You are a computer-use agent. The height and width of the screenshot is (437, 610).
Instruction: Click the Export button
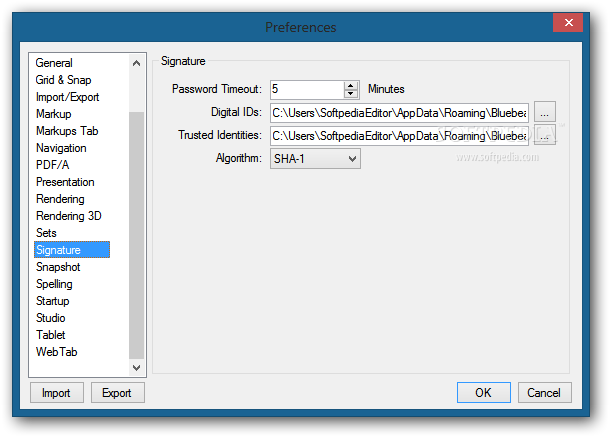(117, 393)
